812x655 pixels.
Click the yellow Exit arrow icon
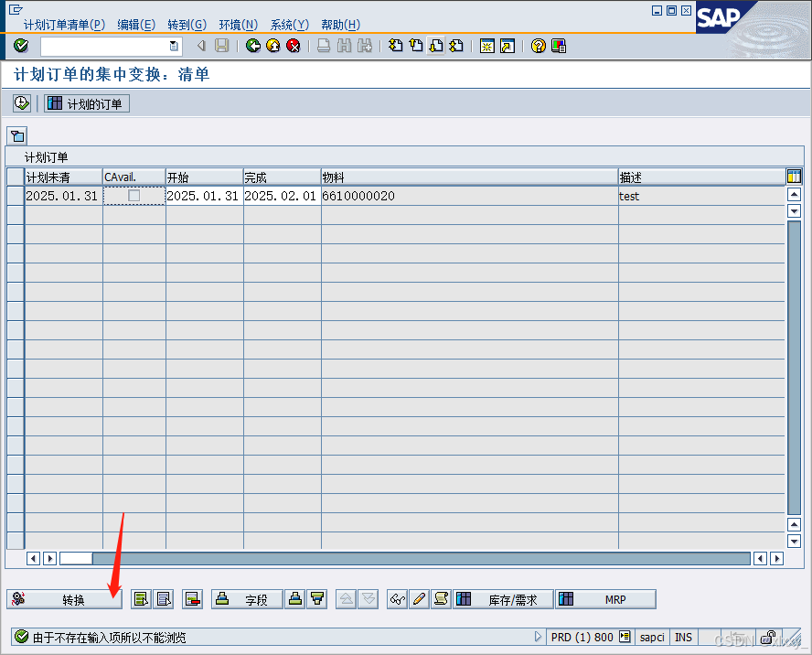click(x=272, y=46)
